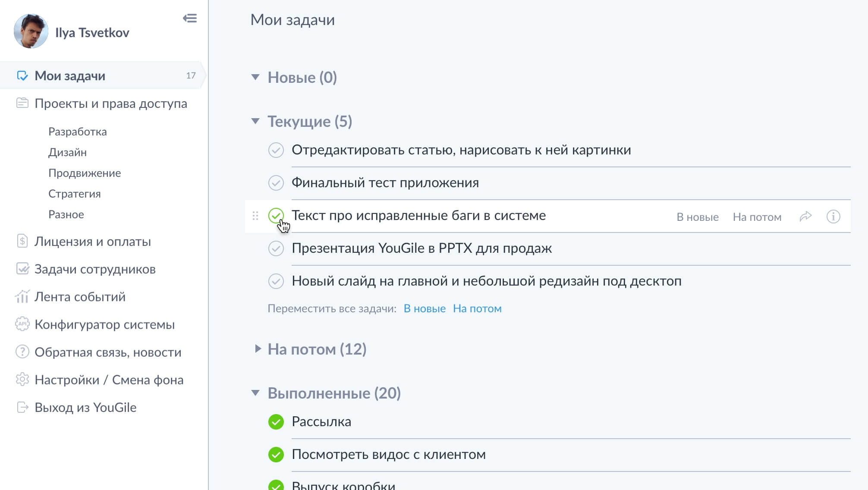Open the Лента событий section
Screen dimensions: 868x490
click(x=80, y=297)
